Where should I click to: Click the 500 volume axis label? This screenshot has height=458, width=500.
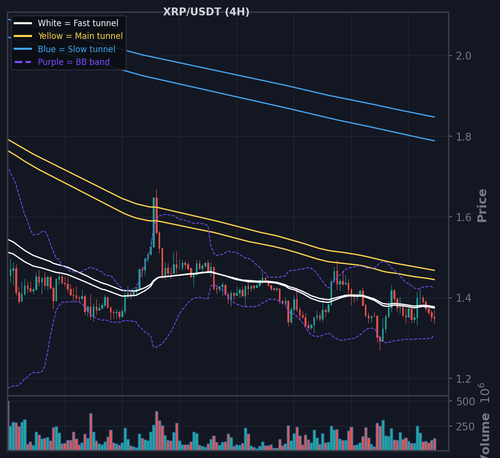tap(466, 401)
